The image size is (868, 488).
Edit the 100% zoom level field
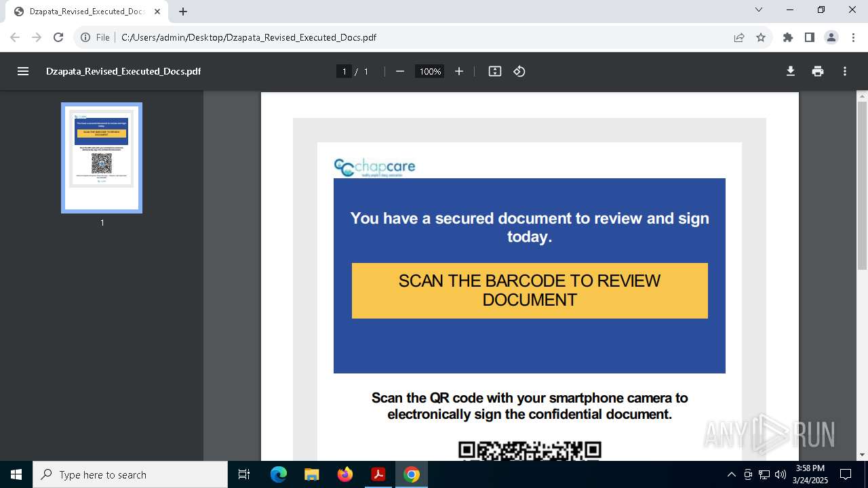(430, 71)
